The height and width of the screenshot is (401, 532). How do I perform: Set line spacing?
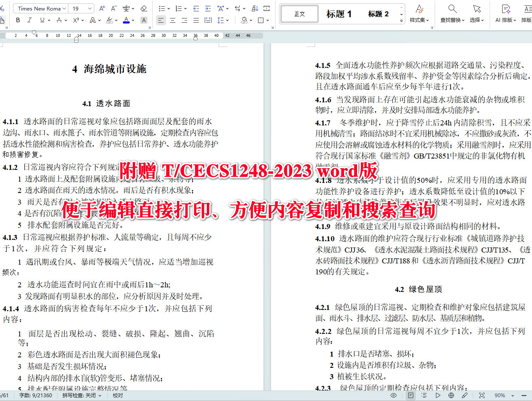click(x=221, y=20)
